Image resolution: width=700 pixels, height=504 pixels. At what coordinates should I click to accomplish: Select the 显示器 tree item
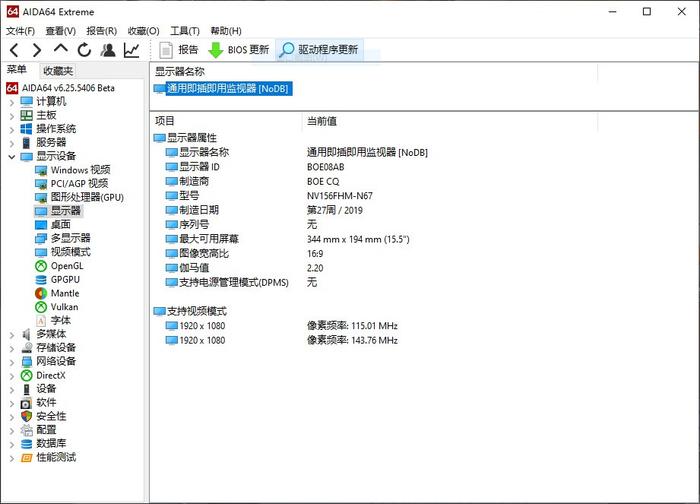point(66,211)
